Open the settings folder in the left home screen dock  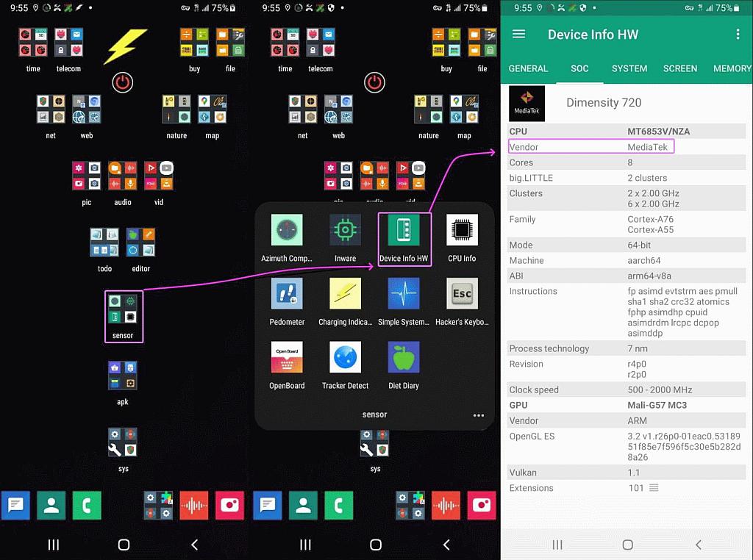[x=158, y=506]
